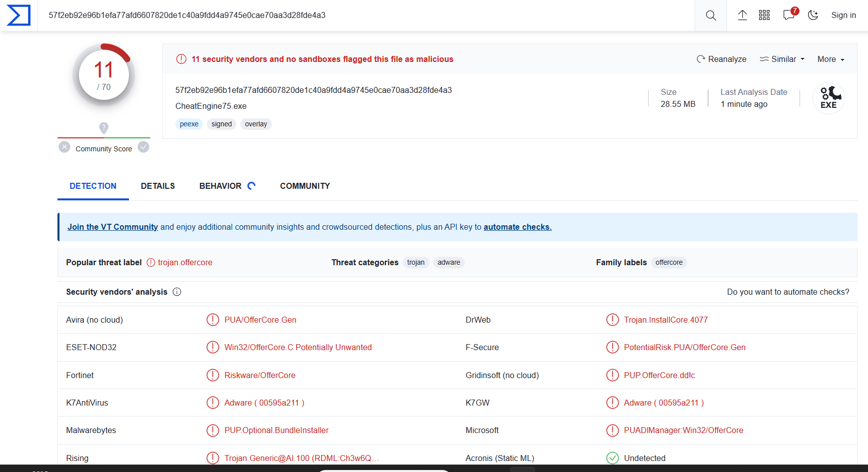Switch to the DETAILS tab
The width and height of the screenshot is (868, 472).
(x=158, y=186)
